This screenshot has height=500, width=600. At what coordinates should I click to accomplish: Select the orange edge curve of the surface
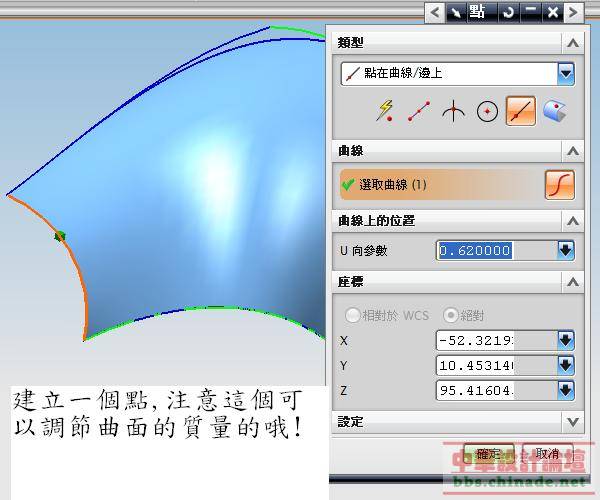pyautogui.click(x=78, y=267)
